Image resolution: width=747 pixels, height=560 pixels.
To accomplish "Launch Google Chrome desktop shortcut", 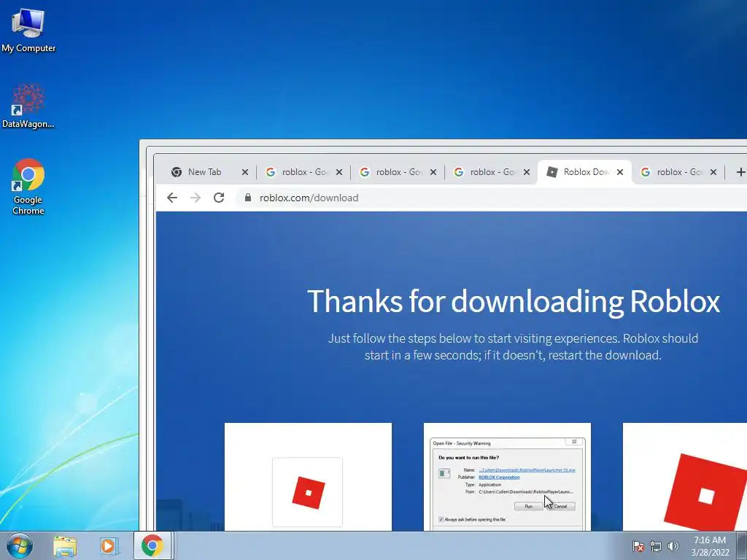I will tap(28, 187).
